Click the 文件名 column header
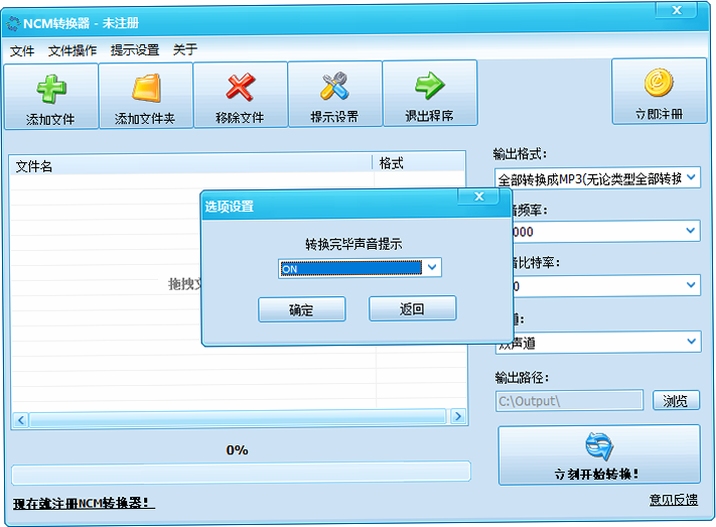716x527 pixels. 191,165
